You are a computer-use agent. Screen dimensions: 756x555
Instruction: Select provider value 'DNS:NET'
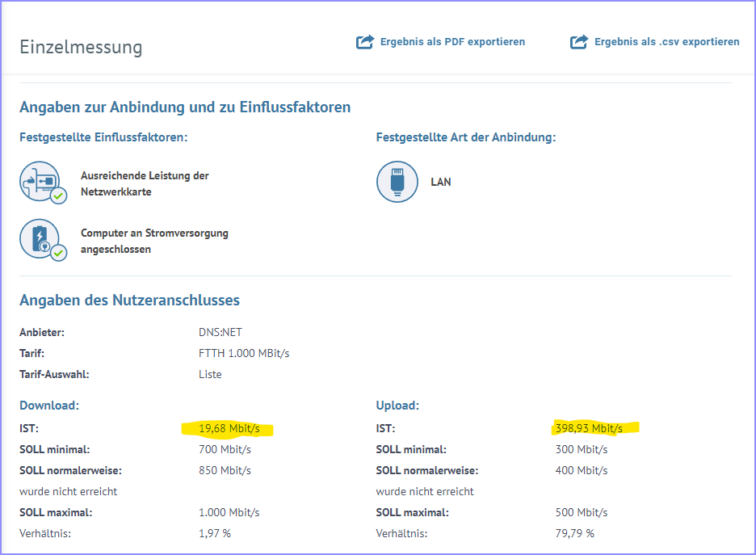click(220, 332)
